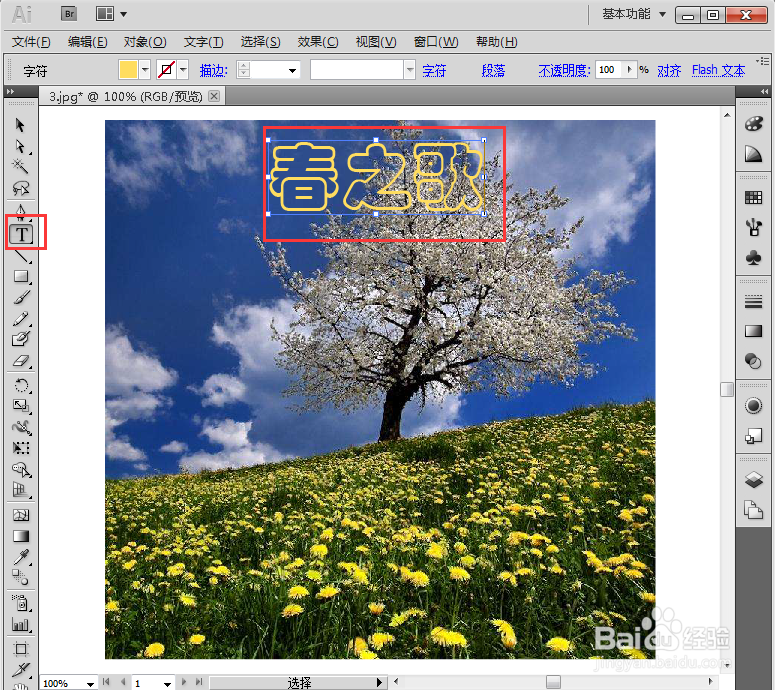The height and width of the screenshot is (690, 775).
Task: Select the Scale tool
Action: coord(21,406)
